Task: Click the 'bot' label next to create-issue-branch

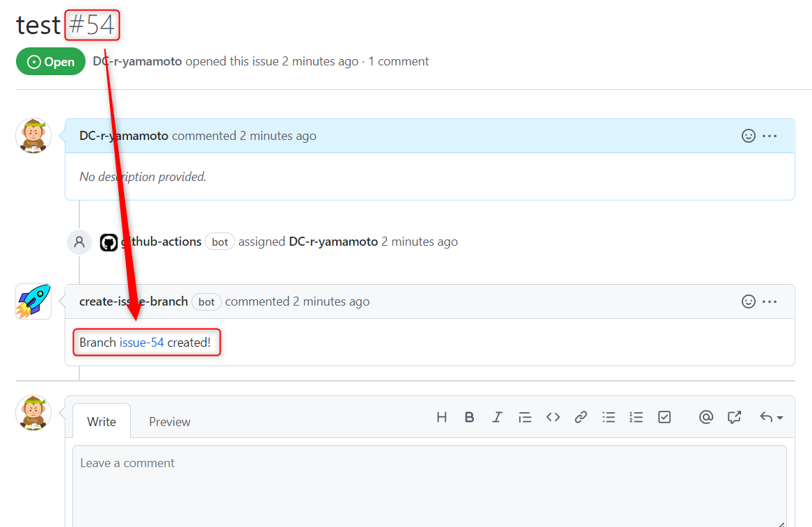Action: coord(207,301)
